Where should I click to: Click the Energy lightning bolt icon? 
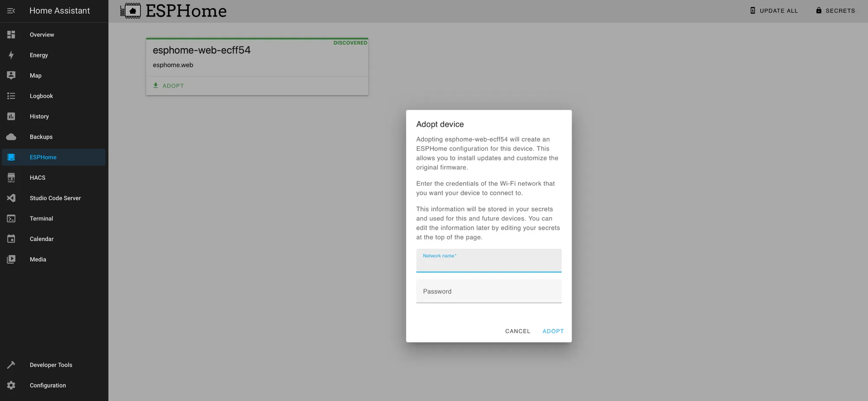tap(11, 55)
